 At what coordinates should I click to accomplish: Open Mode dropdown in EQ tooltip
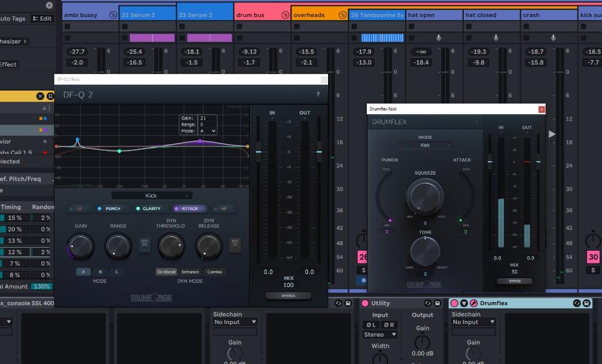coord(208,131)
